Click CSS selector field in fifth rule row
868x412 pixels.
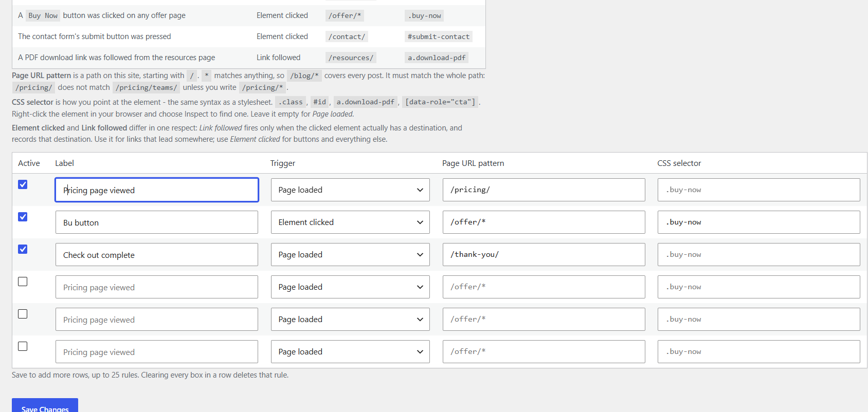click(x=758, y=320)
